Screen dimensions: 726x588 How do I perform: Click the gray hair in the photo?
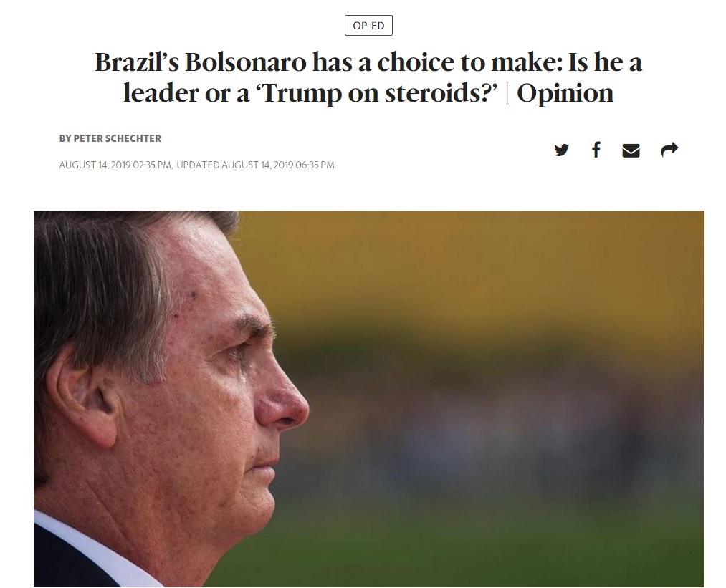click(x=102, y=278)
